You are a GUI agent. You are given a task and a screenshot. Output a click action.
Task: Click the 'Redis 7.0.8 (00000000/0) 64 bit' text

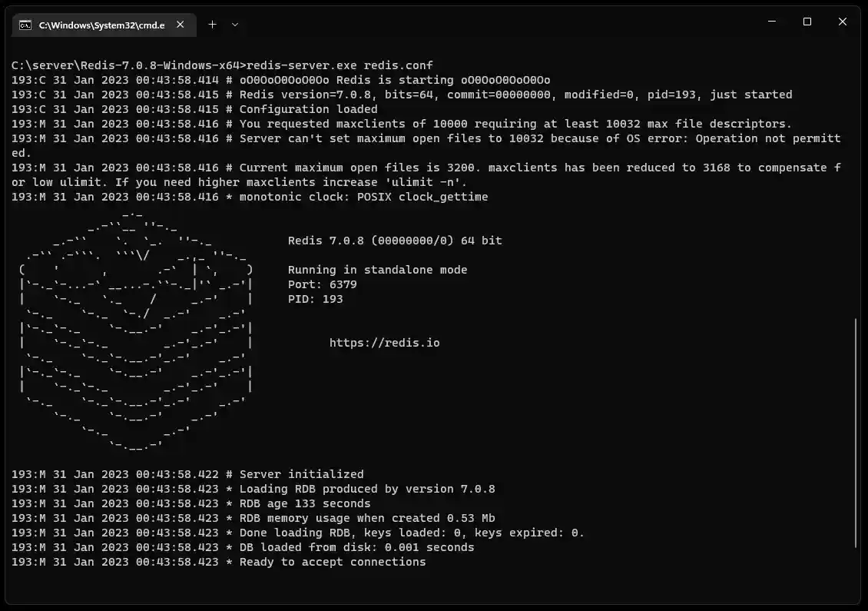click(395, 241)
